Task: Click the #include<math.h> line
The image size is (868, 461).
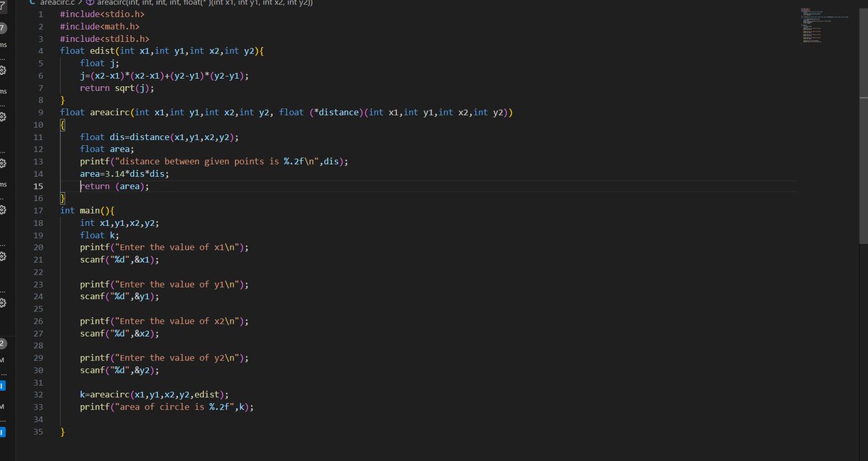Action: (99, 26)
